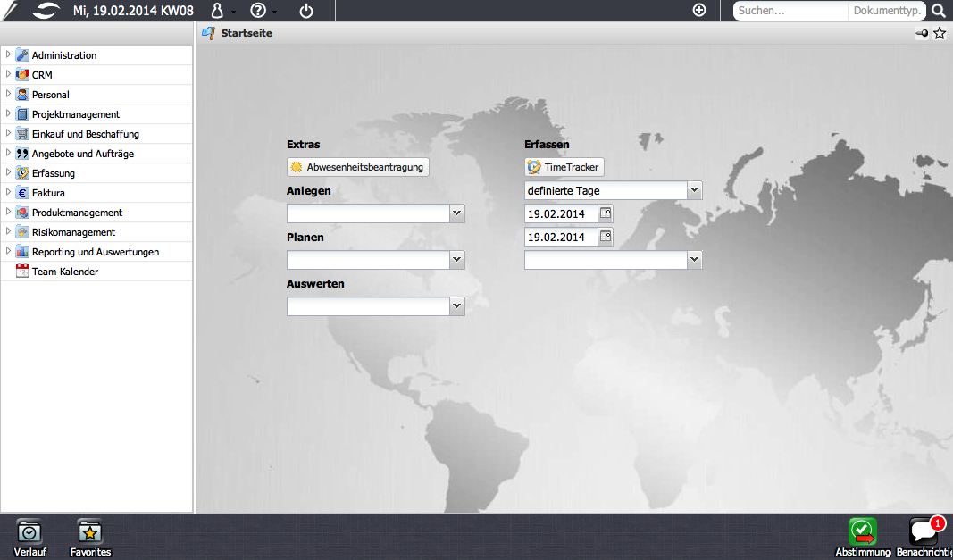Open the Anlegen dropdown
The height and width of the screenshot is (560, 953).
click(x=456, y=213)
